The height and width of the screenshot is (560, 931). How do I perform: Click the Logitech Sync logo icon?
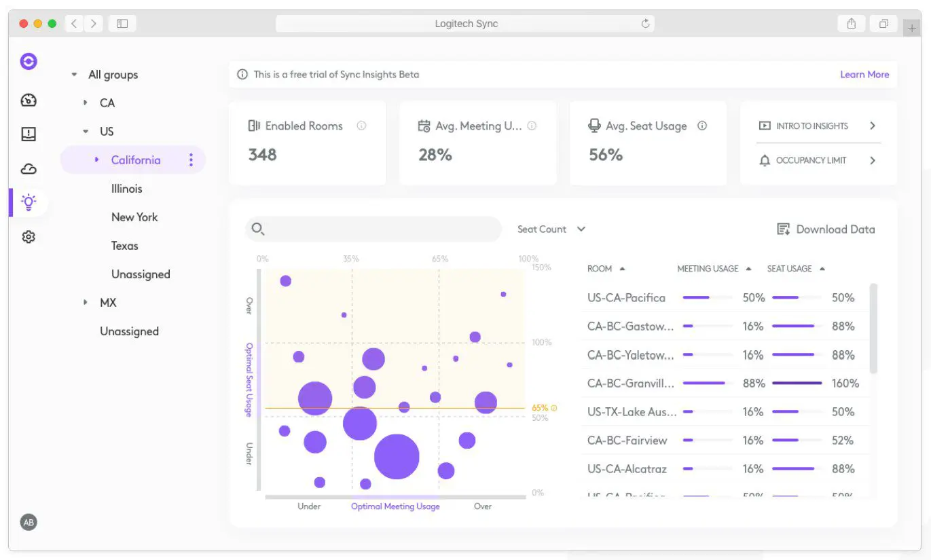[x=29, y=62]
